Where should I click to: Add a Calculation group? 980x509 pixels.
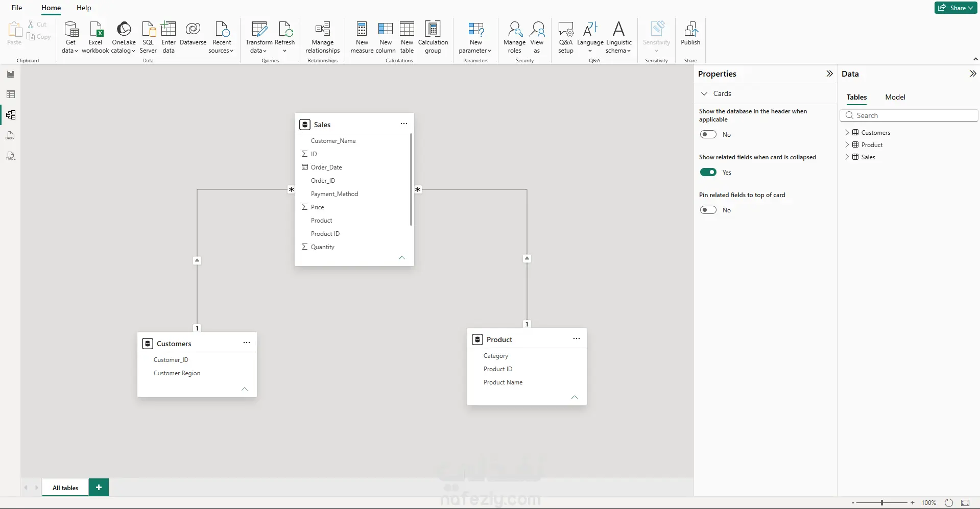click(x=433, y=37)
